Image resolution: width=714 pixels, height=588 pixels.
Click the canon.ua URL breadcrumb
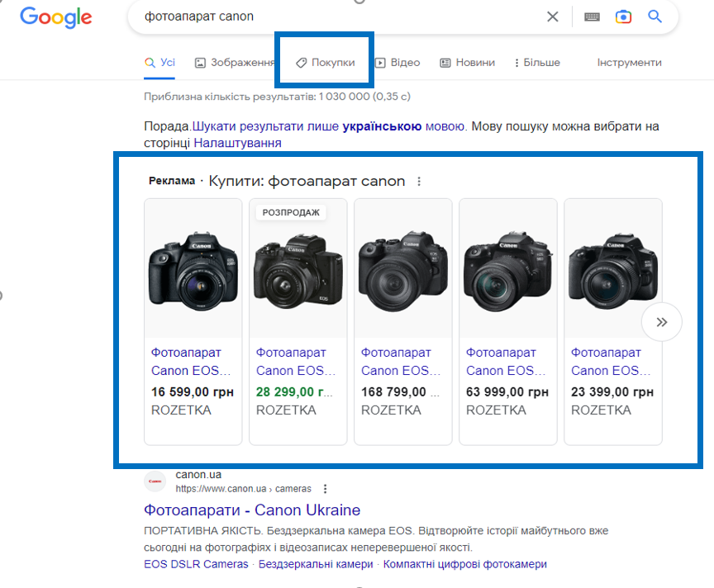[x=244, y=489]
